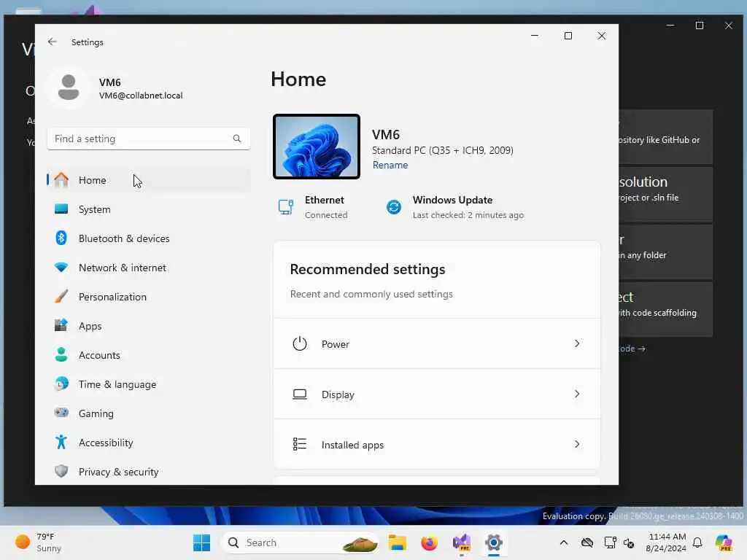This screenshot has height=560, width=747.
Task: Click the code scaffolding card in Visual Studio
Action: (x=665, y=309)
